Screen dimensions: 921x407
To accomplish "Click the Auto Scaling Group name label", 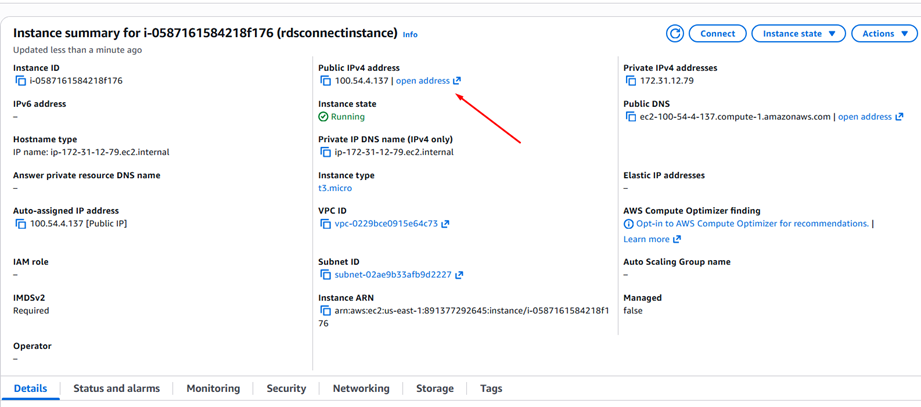I will [x=677, y=262].
